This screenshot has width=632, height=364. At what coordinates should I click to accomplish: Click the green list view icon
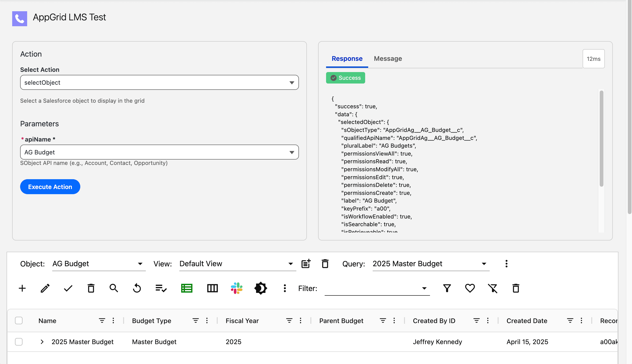coord(187,288)
